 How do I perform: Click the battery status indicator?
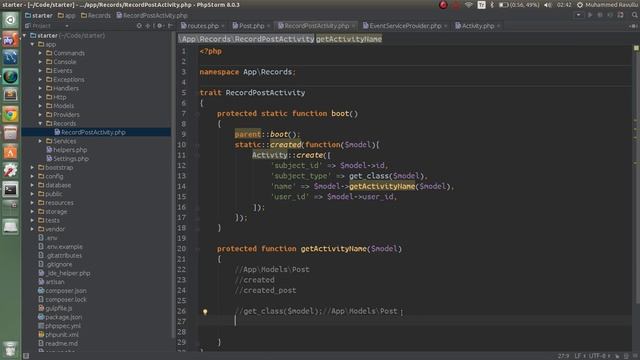click(x=519, y=5)
